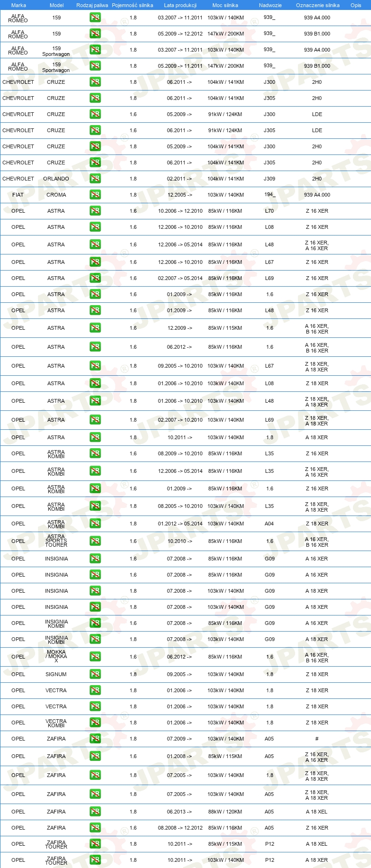This screenshot has width=371, height=868.
Task: Click fuel icon in Zafira 88kW / 120KM row
Action: pos(95,812)
